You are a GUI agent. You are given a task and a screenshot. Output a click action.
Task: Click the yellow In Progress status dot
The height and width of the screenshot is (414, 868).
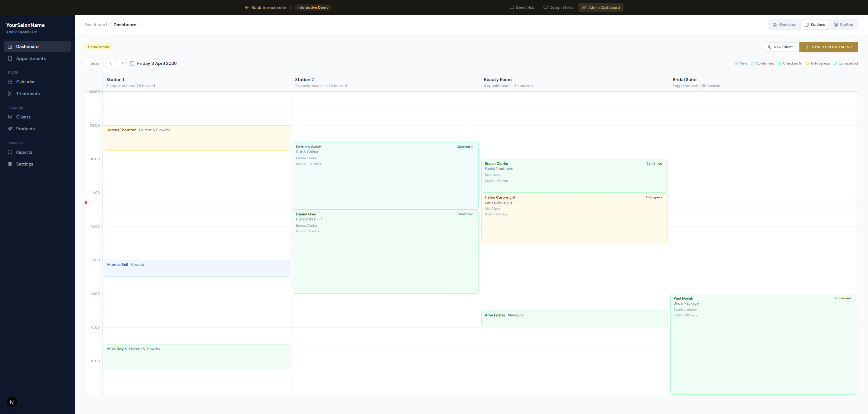[807, 63]
